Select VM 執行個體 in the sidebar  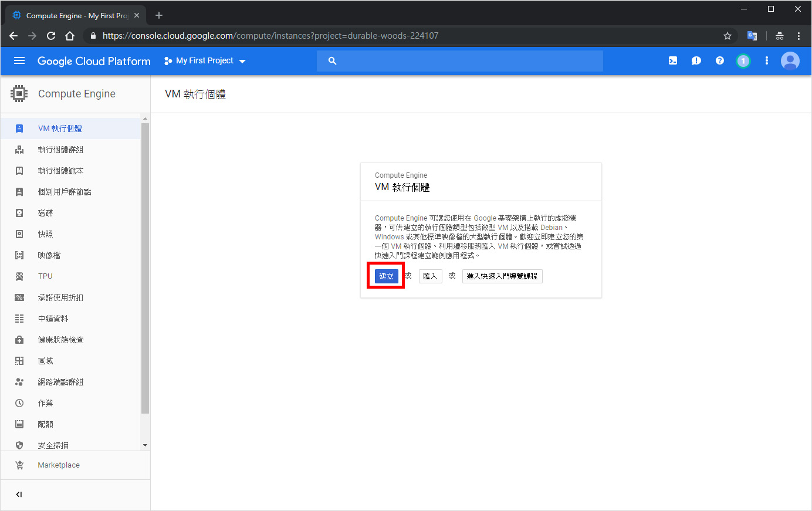(70, 128)
